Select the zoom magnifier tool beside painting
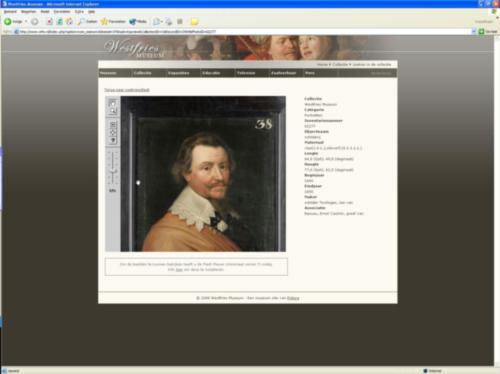 click(113, 111)
